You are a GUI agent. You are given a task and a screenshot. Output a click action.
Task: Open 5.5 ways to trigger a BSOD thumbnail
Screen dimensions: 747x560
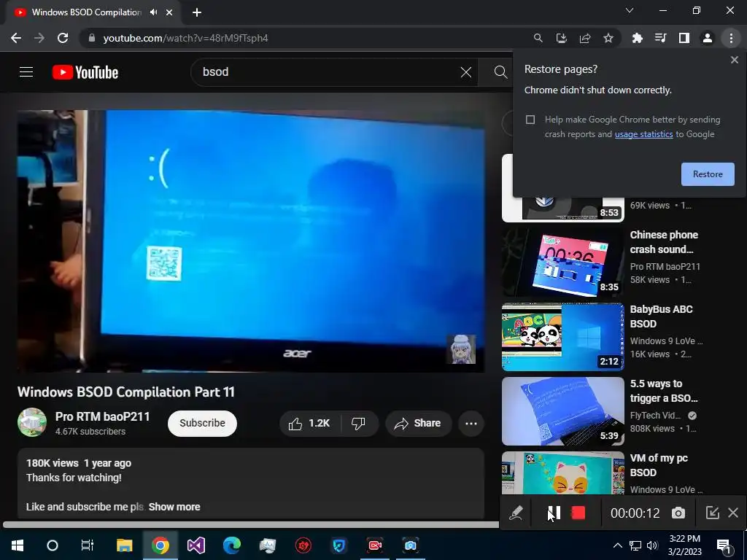pos(562,411)
